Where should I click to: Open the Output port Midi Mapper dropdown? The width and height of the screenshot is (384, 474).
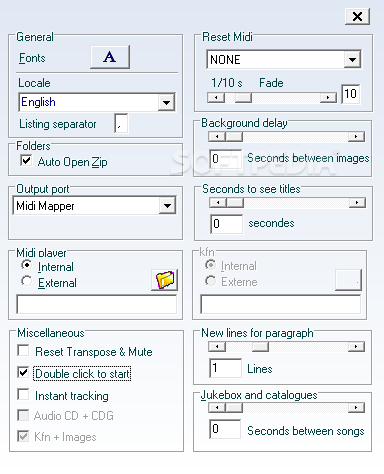point(167,206)
